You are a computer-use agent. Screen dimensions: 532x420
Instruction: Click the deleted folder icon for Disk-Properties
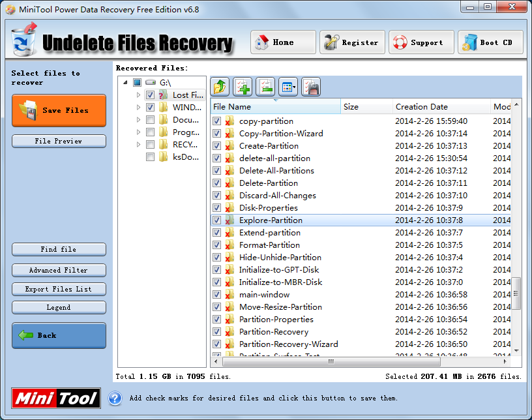click(x=229, y=208)
